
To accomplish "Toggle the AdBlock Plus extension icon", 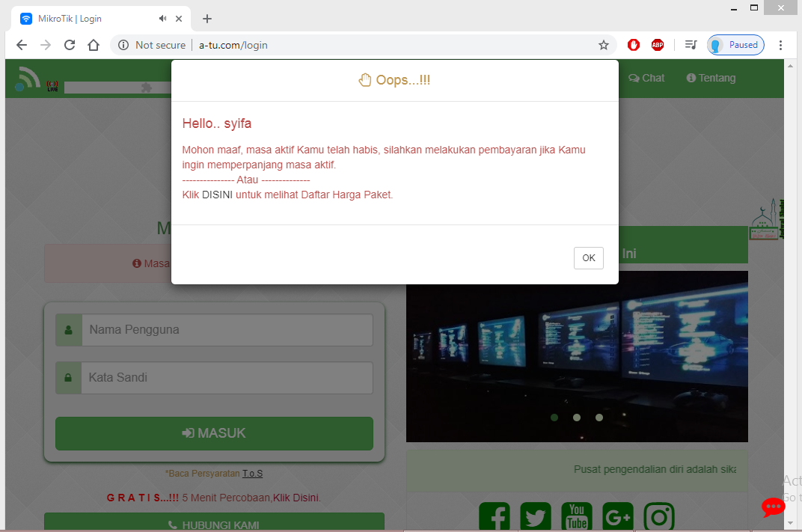I will pos(657,45).
